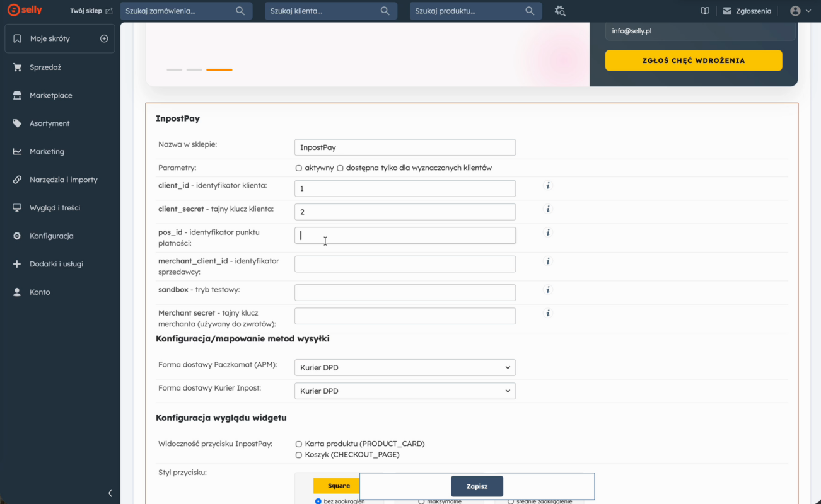This screenshot has width=821, height=504.
Task: Select 'średnie zaokrąglenie' radio option
Action: pyautogui.click(x=511, y=501)
